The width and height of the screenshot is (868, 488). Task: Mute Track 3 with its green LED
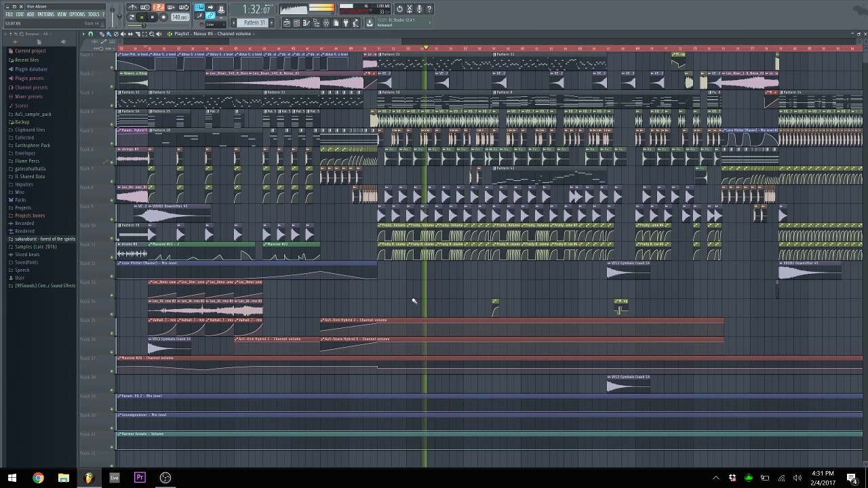tap(112, 106)
